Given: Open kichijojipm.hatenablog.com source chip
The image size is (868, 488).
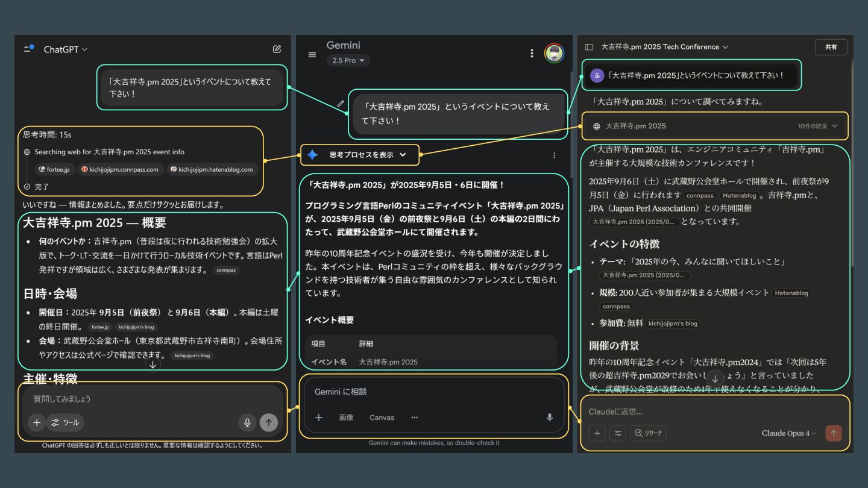Looking at the screenshot, I should click(x=212, y=169).
